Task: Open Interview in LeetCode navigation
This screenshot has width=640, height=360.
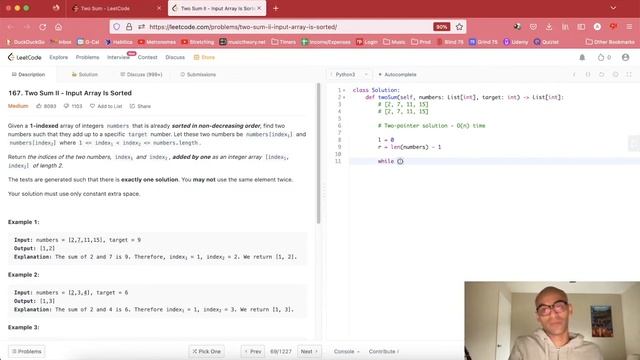Action: tap(118, 58)
